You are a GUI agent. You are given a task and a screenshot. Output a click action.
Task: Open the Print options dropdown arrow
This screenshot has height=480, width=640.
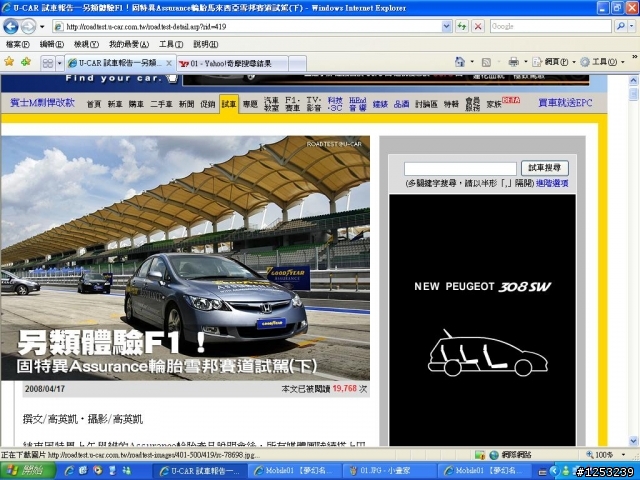[526, 62]
